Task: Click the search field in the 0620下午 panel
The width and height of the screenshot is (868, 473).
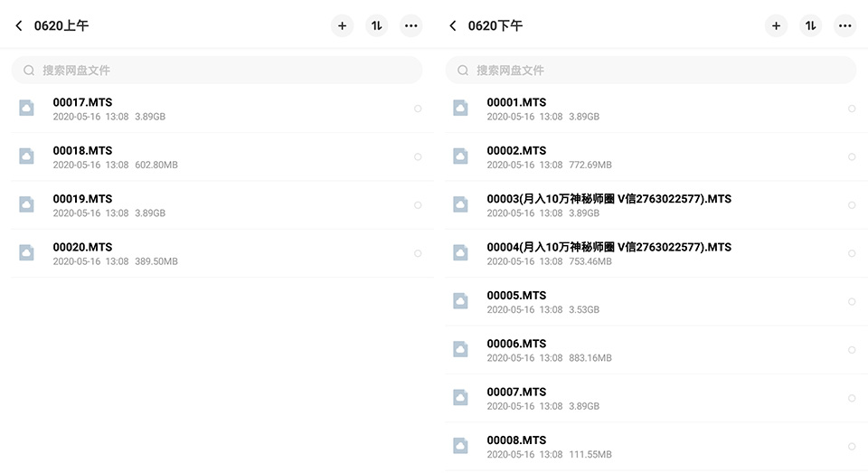Action: [651, 70]
